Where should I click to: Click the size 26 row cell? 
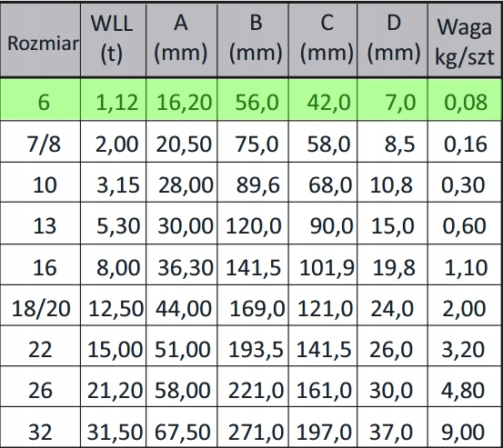point(40,387)
